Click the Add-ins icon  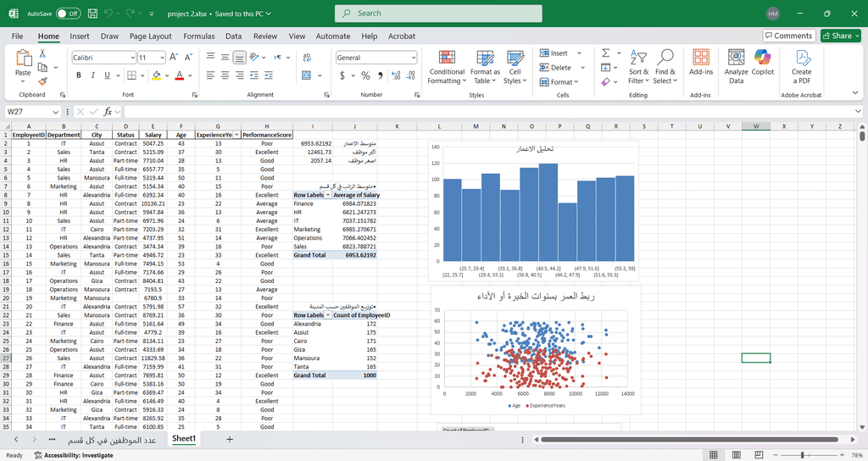(x=701, y=64)
